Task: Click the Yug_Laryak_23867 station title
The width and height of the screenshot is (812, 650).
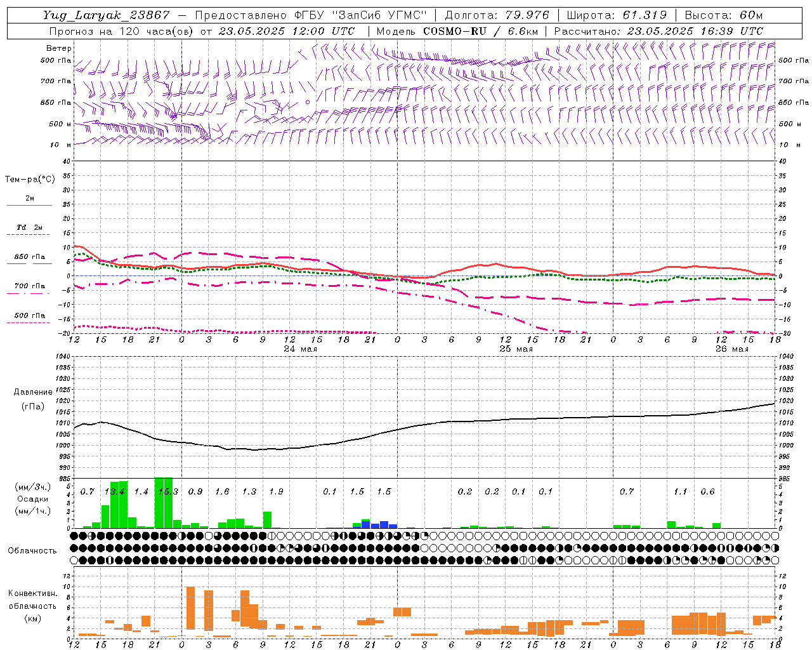Action: pos(107,15)
